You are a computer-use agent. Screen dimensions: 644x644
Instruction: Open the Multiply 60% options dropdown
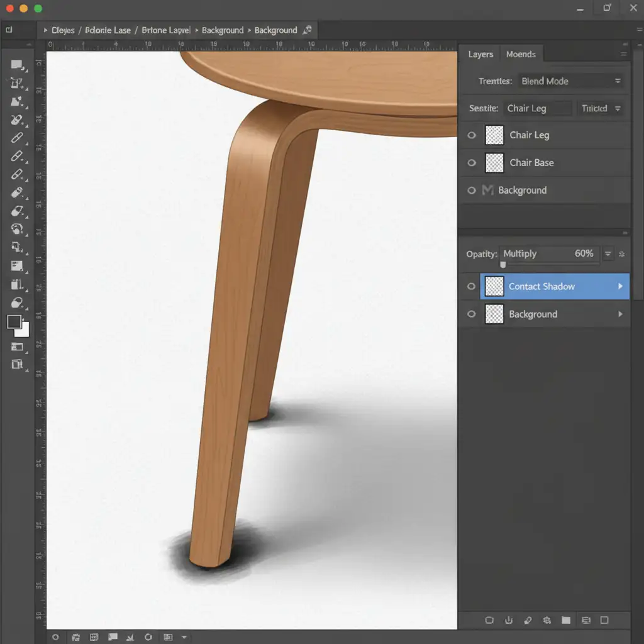tap(608, 254)
